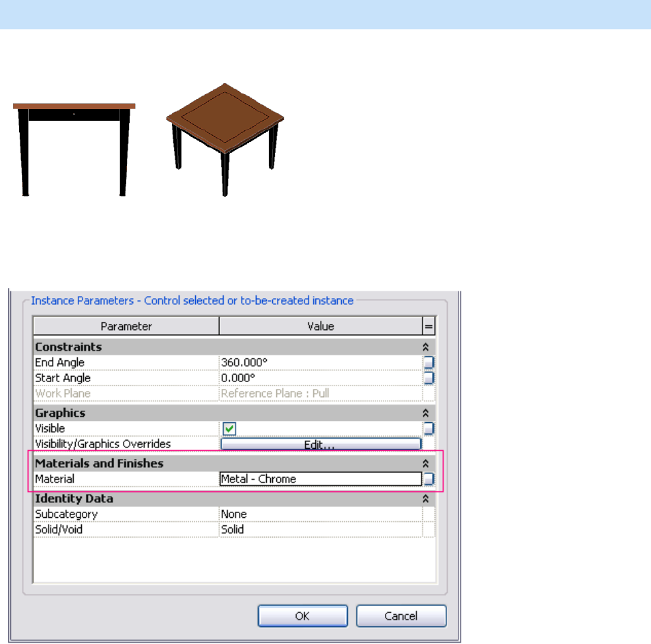Associate parameter button for End Angle

429,362
